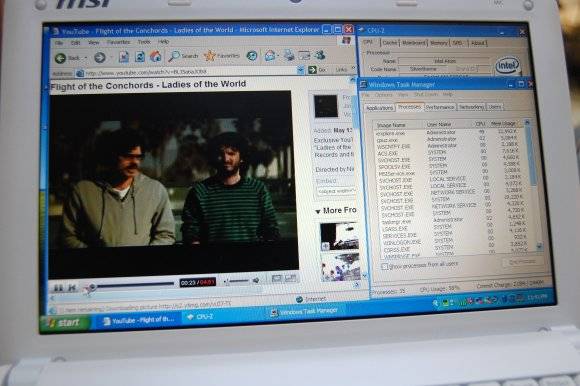Open the address bar dropdown arrow
Viewport: 580px width, 386px height.
[x=301, y=70]
